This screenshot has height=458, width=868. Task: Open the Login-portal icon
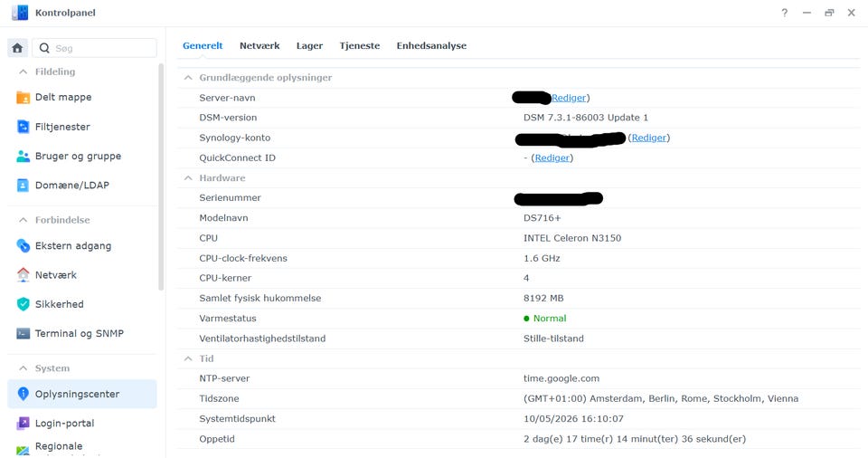pos(23,423)
